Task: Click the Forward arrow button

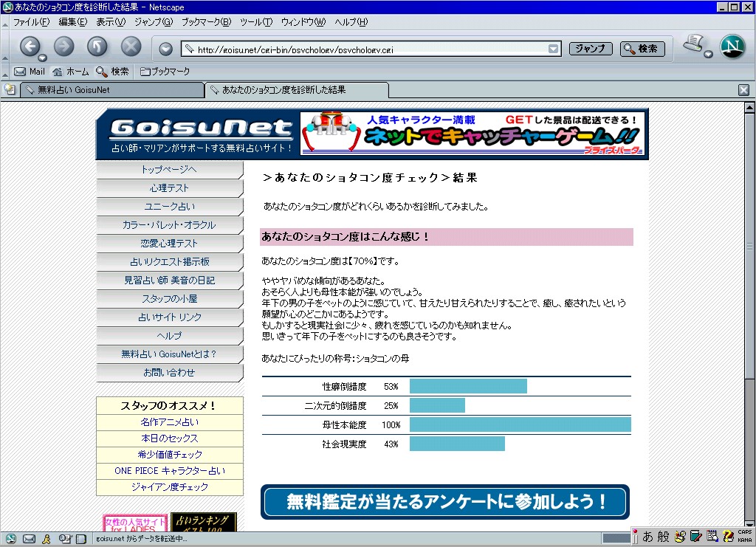Action: [x=63, y=47]
